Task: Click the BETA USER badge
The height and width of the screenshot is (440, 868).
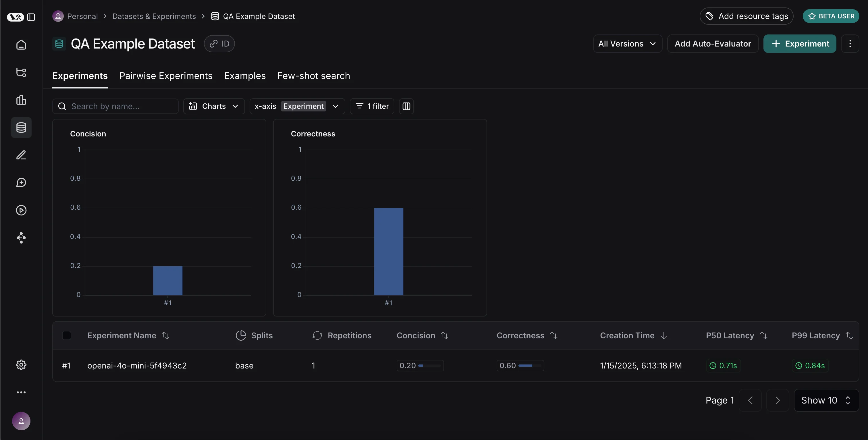Action: (831, 16)
